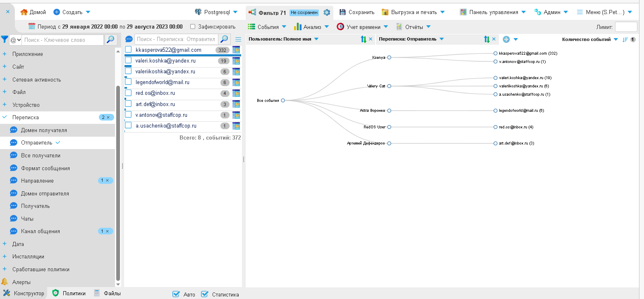Open the hamburger list menu above sender list
Viewport: 644px width, 299px height.
tap(238, 39)
